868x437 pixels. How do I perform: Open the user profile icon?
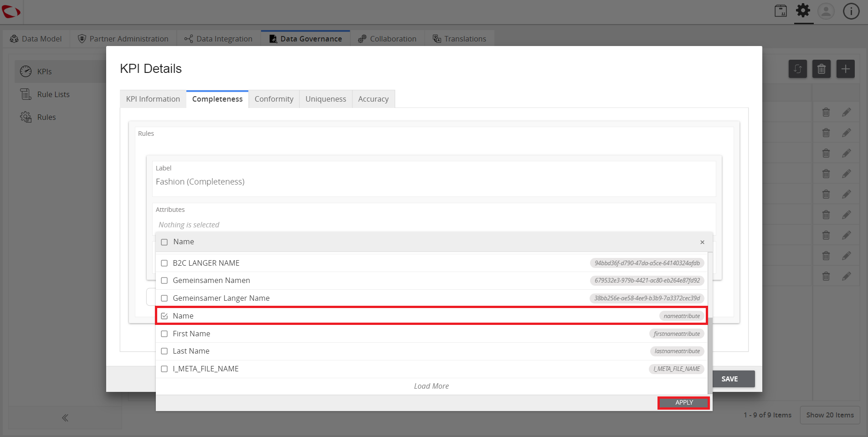tap(826, 11)
